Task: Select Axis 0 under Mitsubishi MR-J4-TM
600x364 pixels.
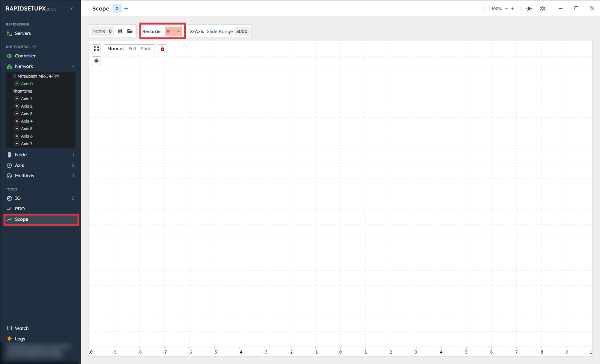Action: pos(27,84)
